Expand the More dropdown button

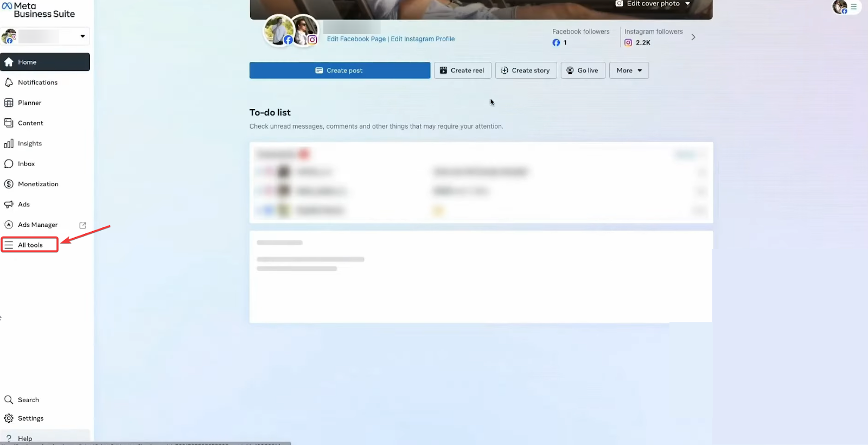tap(629, 71)
